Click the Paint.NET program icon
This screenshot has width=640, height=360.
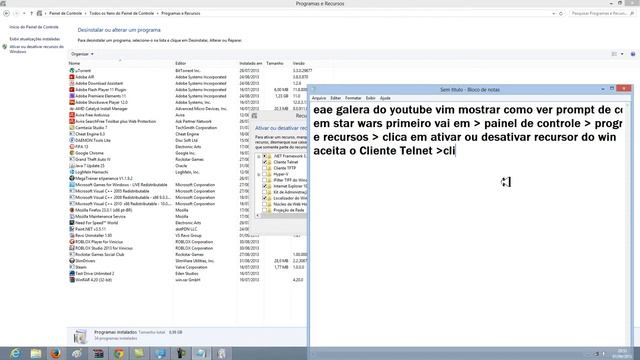72,229
